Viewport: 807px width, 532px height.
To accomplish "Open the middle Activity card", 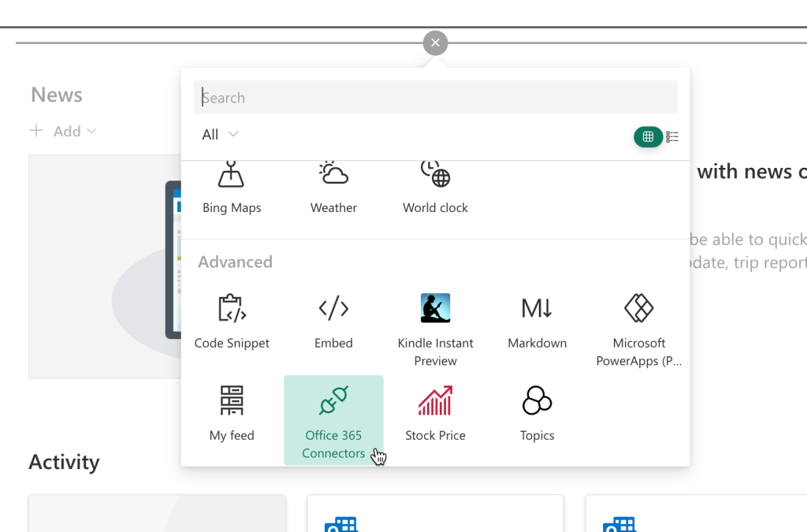I will [435, 513].
